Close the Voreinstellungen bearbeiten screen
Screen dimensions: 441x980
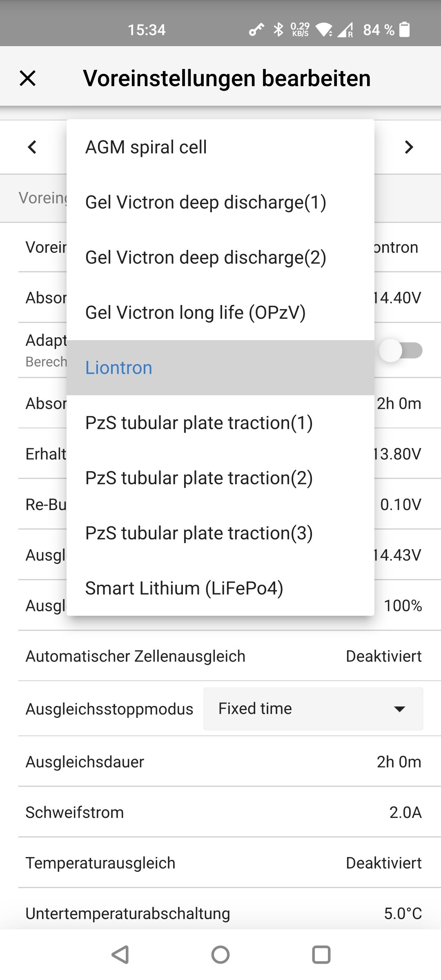pyautogui.click(x=28, y=78)
